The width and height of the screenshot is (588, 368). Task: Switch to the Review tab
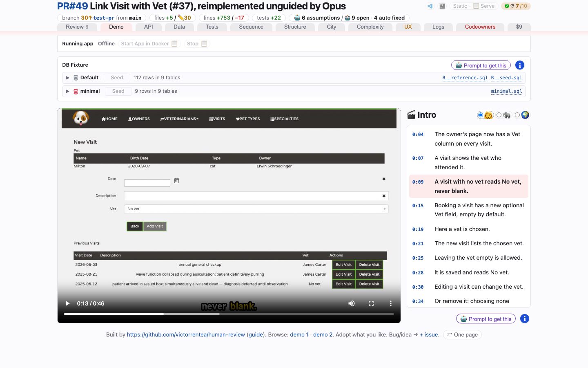[77, 27]
